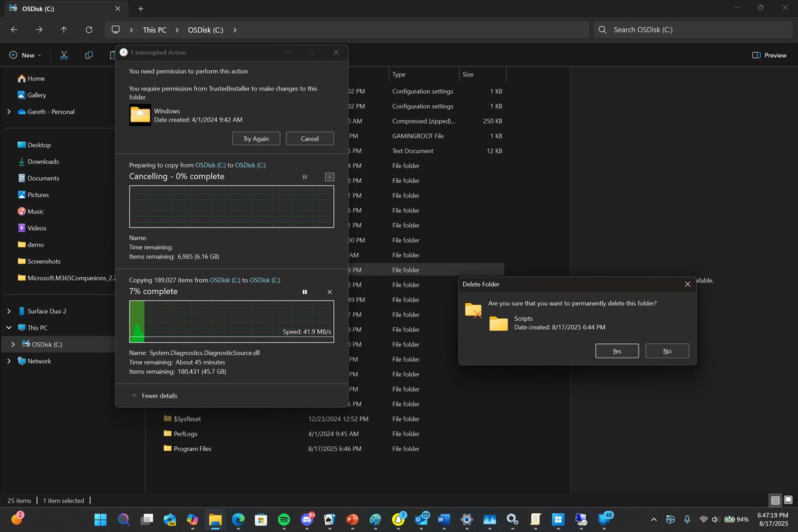Viewport: 798px width, 532px height.
Task: Show hidden system tray icons
Action: (654, 519)
